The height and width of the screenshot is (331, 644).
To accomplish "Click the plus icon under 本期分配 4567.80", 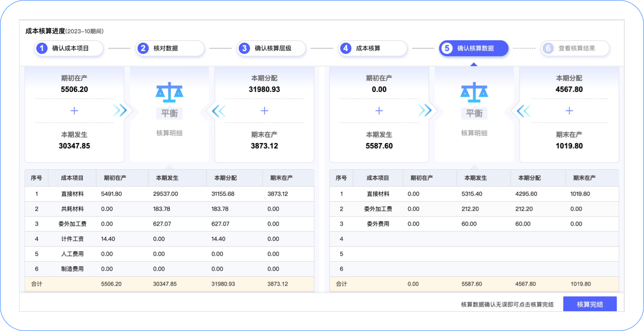I will (x=569, y=111).
